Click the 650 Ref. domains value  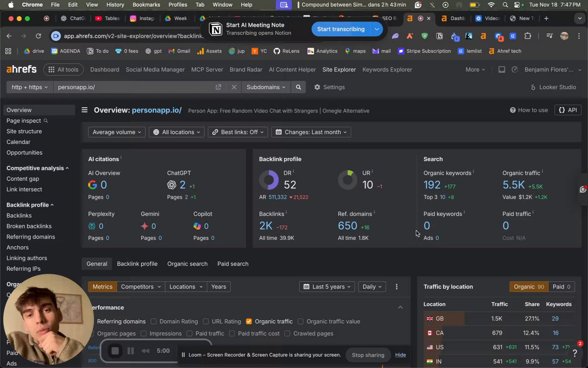point(347,225)
